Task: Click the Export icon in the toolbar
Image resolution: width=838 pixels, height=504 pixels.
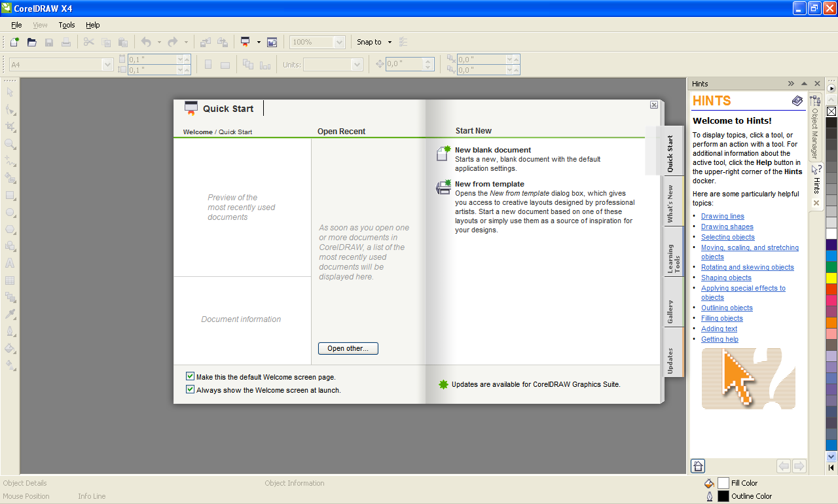Action: click(223, 42)
